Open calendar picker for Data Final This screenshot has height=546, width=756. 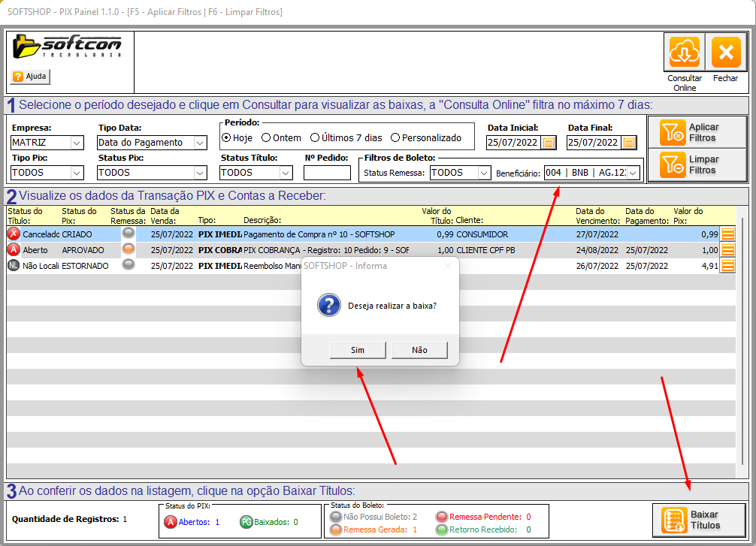click(629, 143)
